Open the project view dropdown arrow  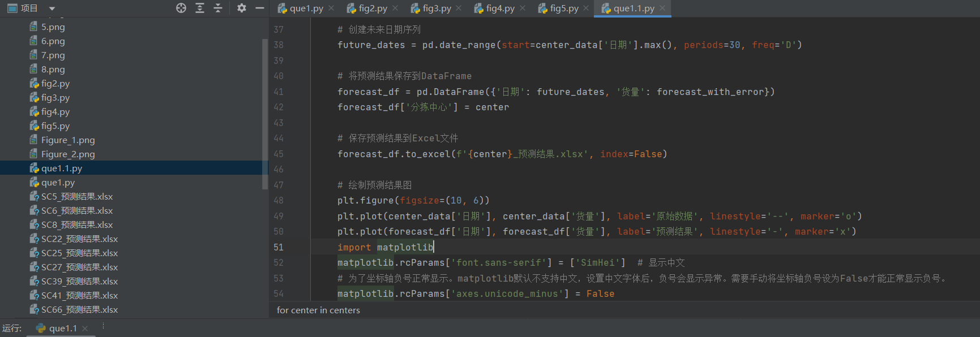pos(52,8)
